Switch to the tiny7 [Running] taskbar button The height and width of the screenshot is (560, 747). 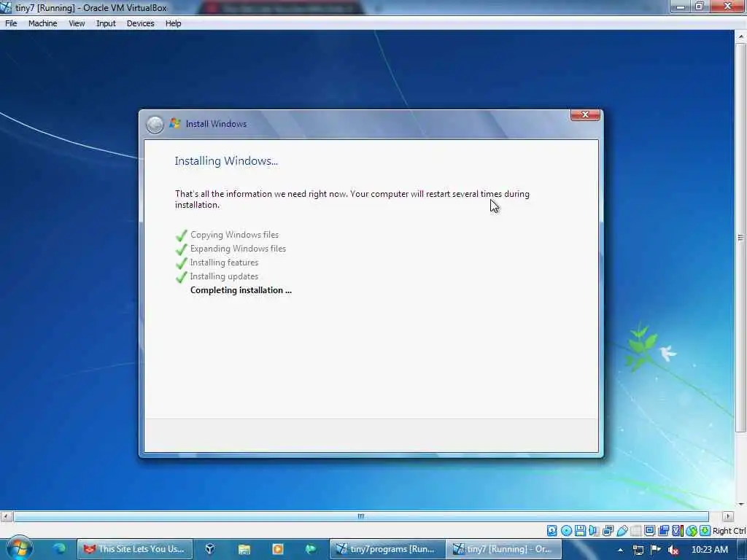[x=503, y=549]
